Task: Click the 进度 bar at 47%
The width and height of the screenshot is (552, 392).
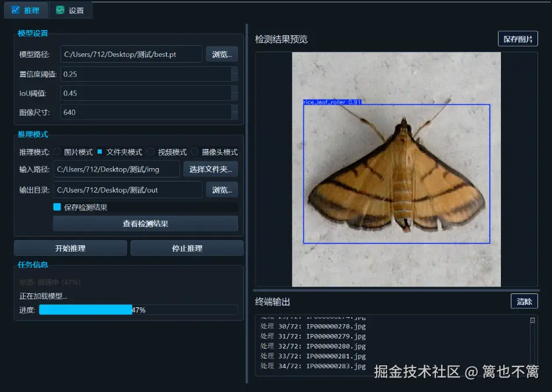Action: [x=138, y=310]
